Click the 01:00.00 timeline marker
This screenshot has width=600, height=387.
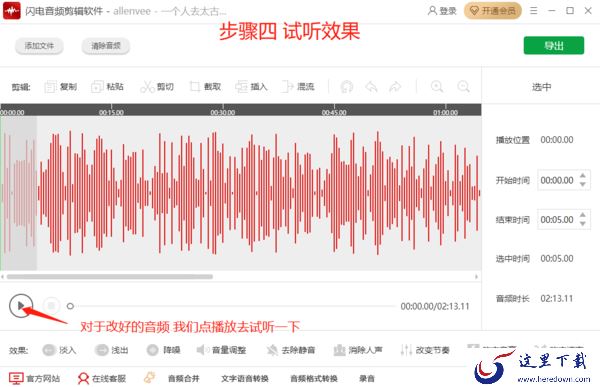pos(445,113)
